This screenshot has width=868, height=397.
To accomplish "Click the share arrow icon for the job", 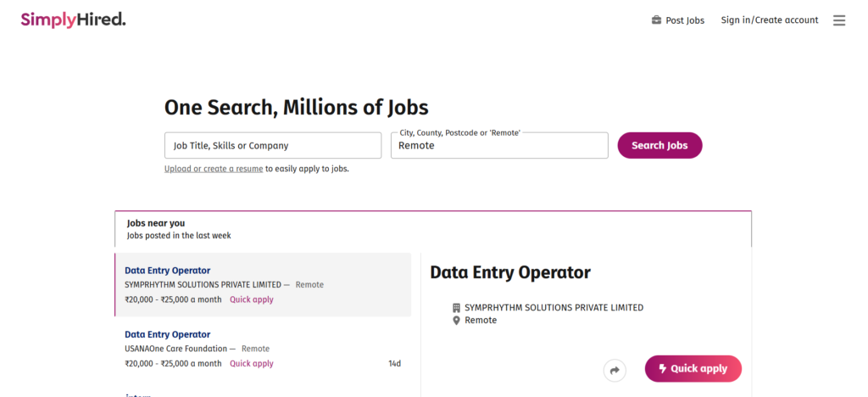I will [615, 371].
